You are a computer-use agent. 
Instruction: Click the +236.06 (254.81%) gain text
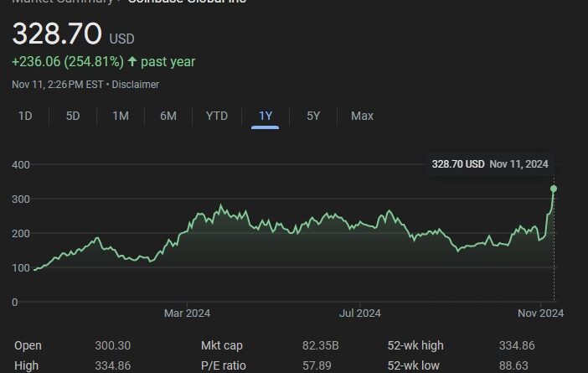click(68, 61)
